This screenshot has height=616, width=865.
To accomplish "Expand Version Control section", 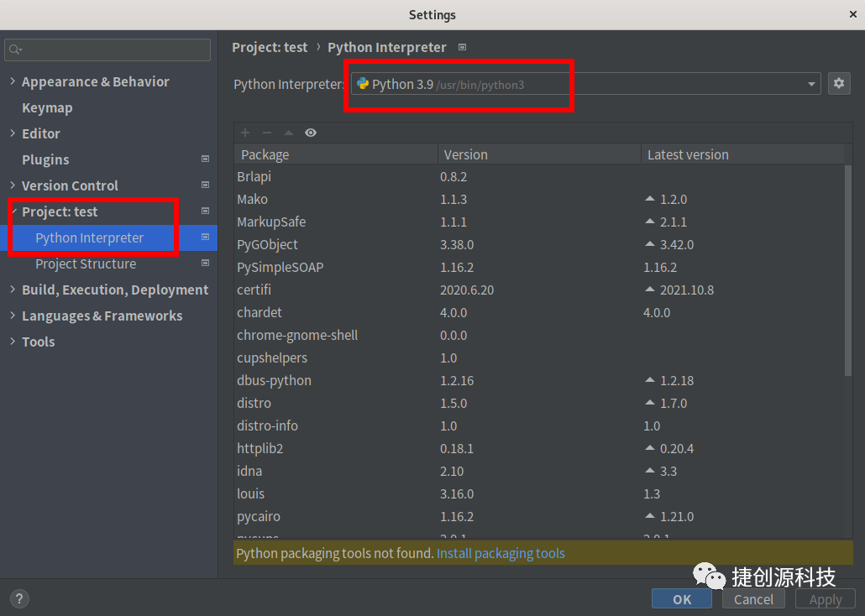I will pos(13,185).
